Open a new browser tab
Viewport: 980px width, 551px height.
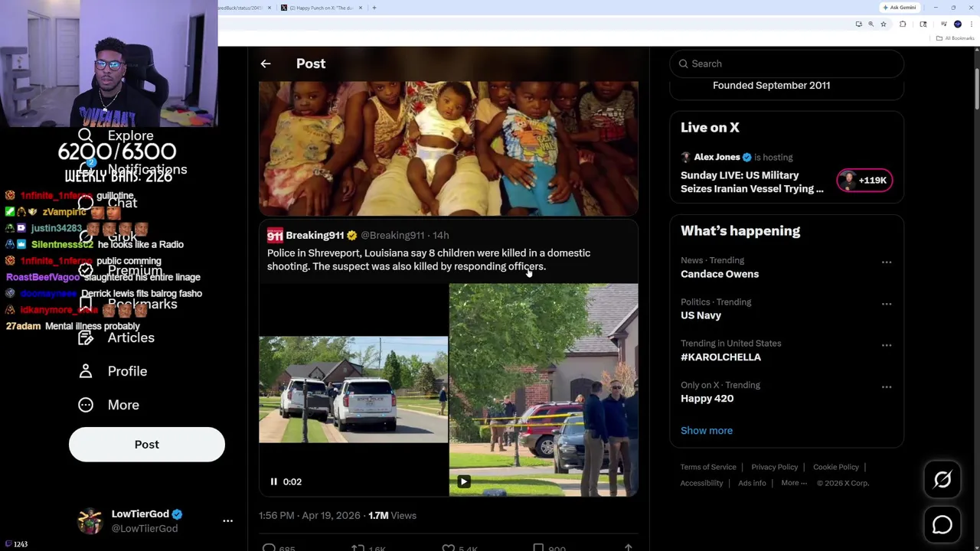pos(374,8)
